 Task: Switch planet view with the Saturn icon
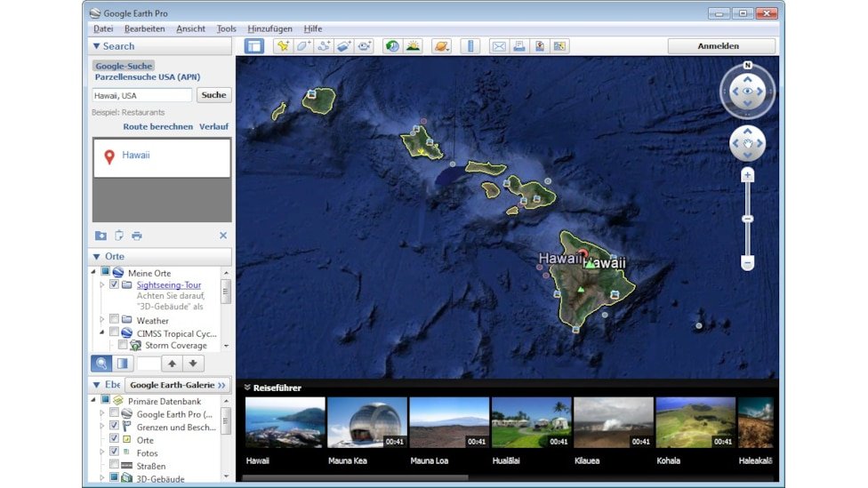[441, 46]
